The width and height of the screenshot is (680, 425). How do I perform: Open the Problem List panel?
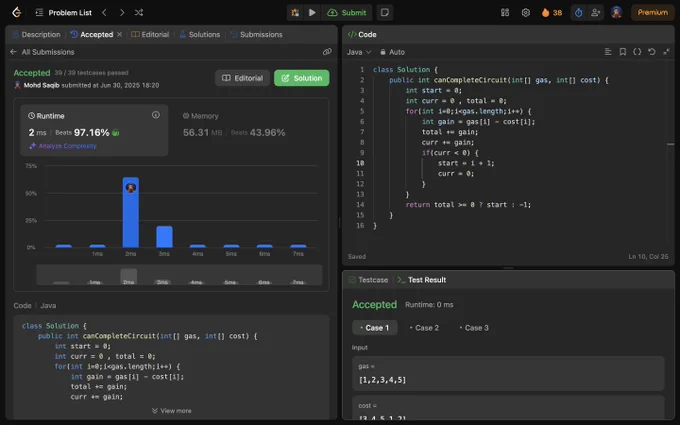[64, 13]
